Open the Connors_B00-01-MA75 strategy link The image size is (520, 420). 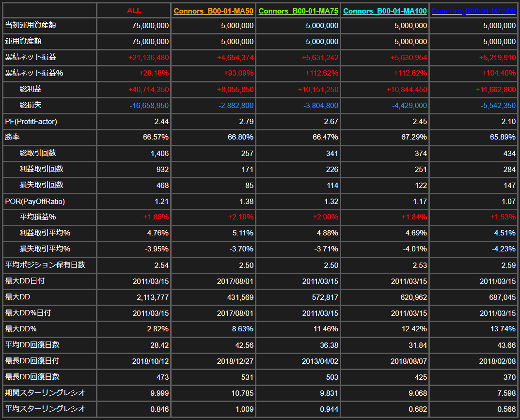pos(298,11)
